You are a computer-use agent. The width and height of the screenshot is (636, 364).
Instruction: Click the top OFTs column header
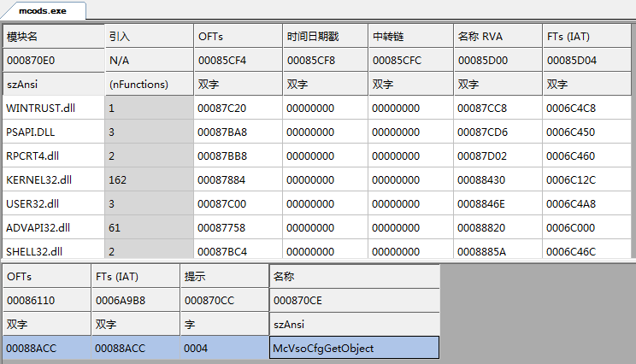tap(238, 37)
